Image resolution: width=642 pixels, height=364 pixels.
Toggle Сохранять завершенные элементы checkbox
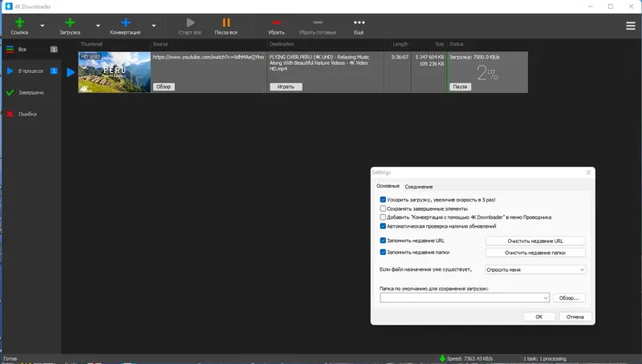click(383, 208)
